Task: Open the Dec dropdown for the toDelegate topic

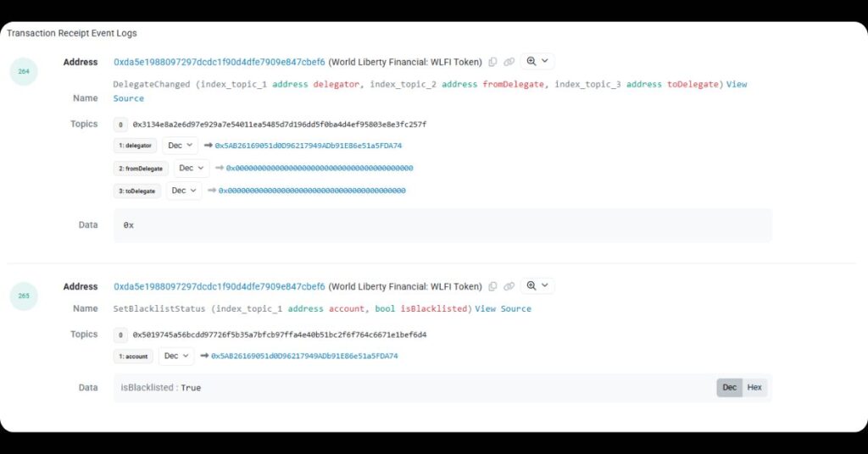Action: [x=184, y=191]
